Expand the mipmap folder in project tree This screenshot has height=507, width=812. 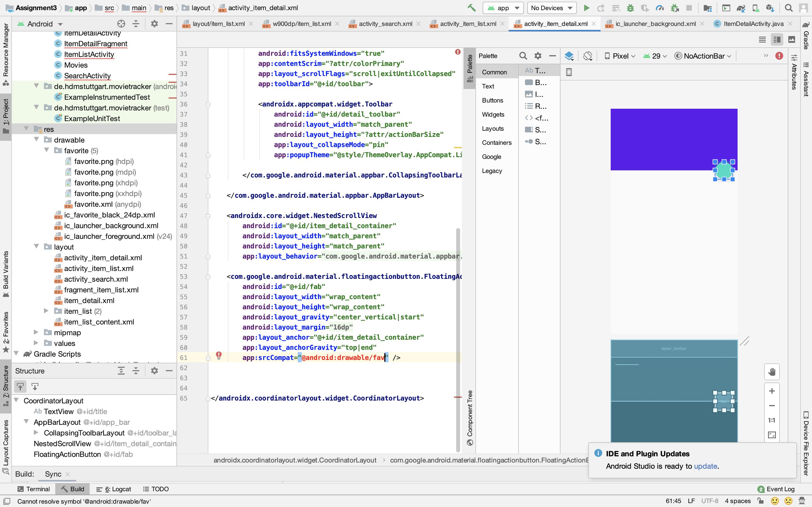coord(36,332)
